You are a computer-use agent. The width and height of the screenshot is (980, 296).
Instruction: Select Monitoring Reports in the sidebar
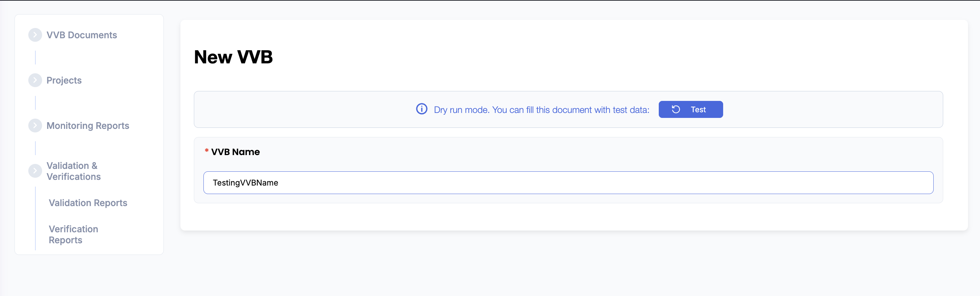point(87,126)
